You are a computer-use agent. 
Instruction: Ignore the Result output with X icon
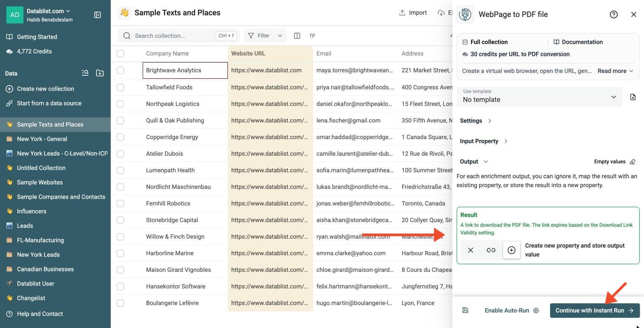coord(471,250)
